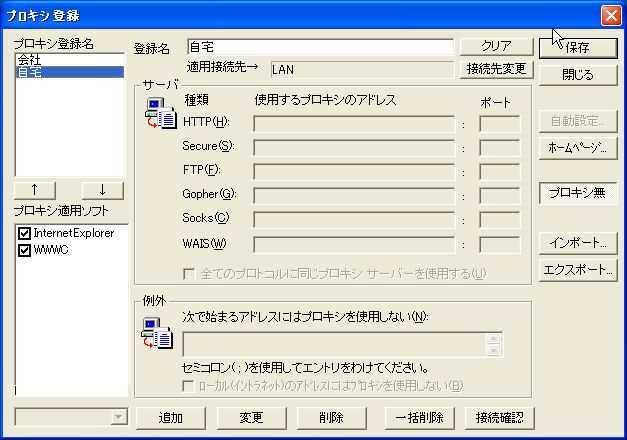627x440 pixels.
Task: Click the 保存 button
Action: 577,47
